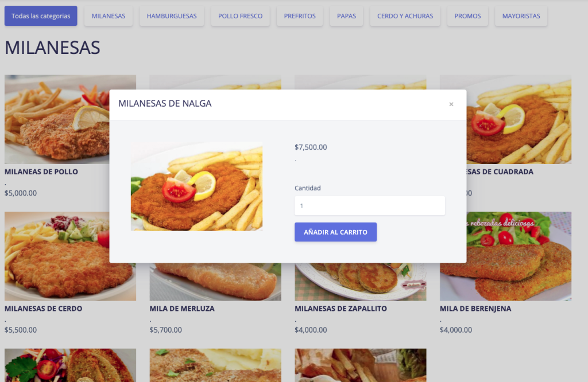Open the MAYORISTAS category
Image resolution: width=588 pixels, height=382 pixels.
(x=521, y=16)
